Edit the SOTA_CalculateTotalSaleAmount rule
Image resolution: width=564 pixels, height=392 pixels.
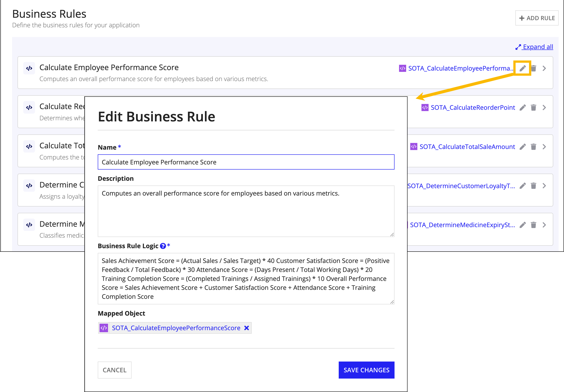523,147
